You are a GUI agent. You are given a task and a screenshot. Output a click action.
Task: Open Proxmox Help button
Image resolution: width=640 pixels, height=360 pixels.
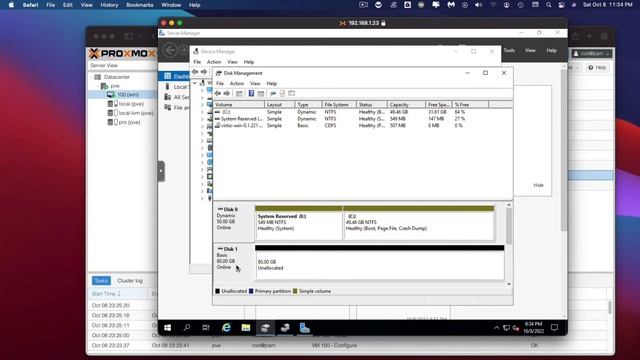click(597, 67)
